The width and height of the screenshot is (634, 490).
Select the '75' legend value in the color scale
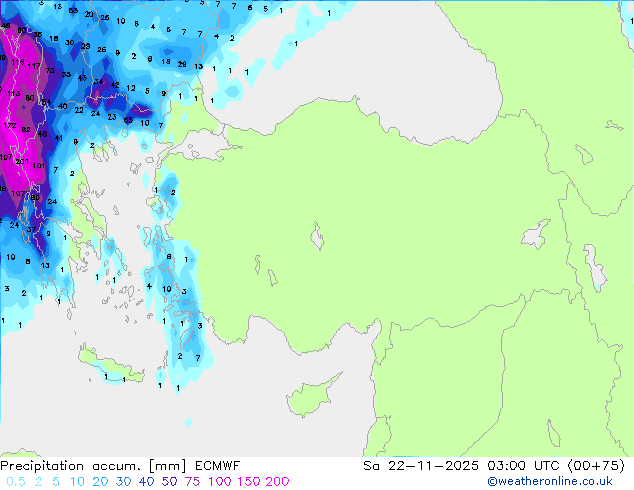coord(192,482)
